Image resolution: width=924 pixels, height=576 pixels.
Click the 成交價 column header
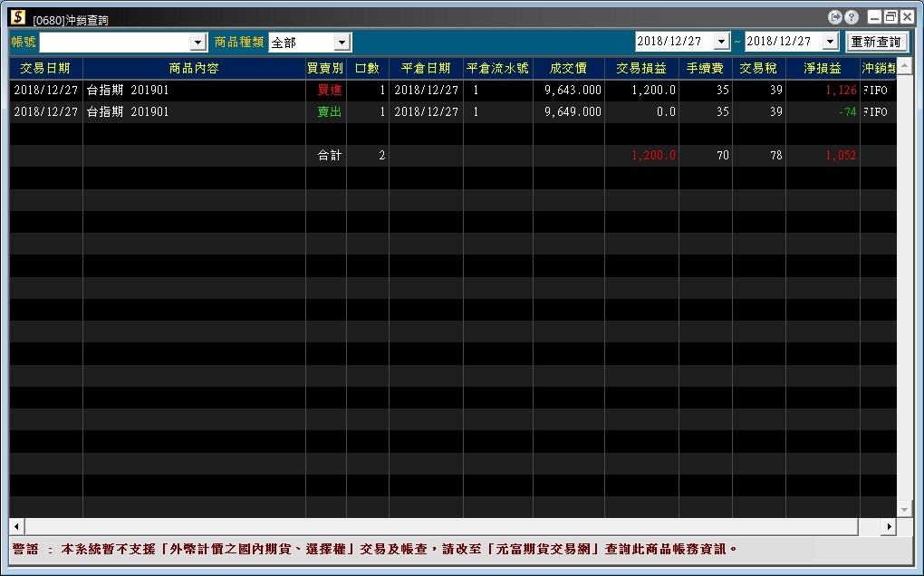pyautogui.click(x=568, y=68)
